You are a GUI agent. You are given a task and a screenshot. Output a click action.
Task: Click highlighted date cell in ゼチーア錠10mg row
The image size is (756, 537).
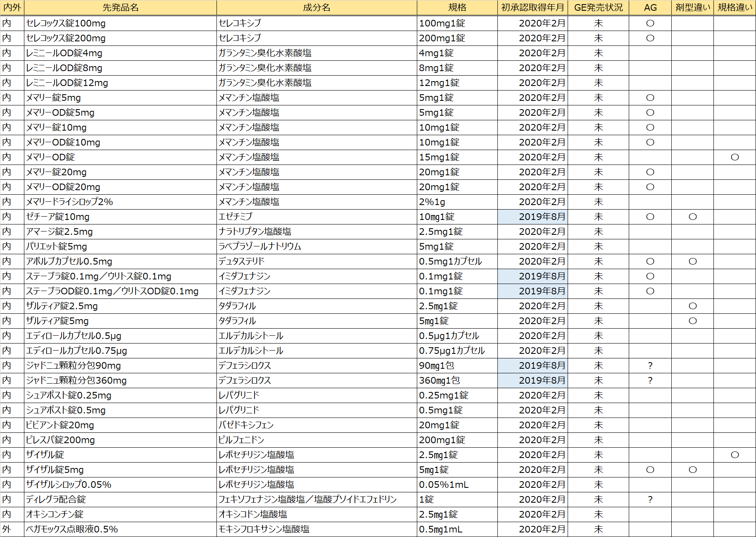tap(533, 217)
